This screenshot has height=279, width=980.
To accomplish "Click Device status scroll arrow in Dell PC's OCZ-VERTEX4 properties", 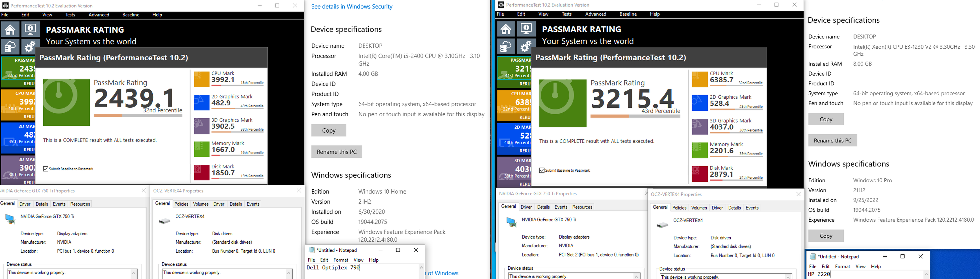I will tap(289, 273).
